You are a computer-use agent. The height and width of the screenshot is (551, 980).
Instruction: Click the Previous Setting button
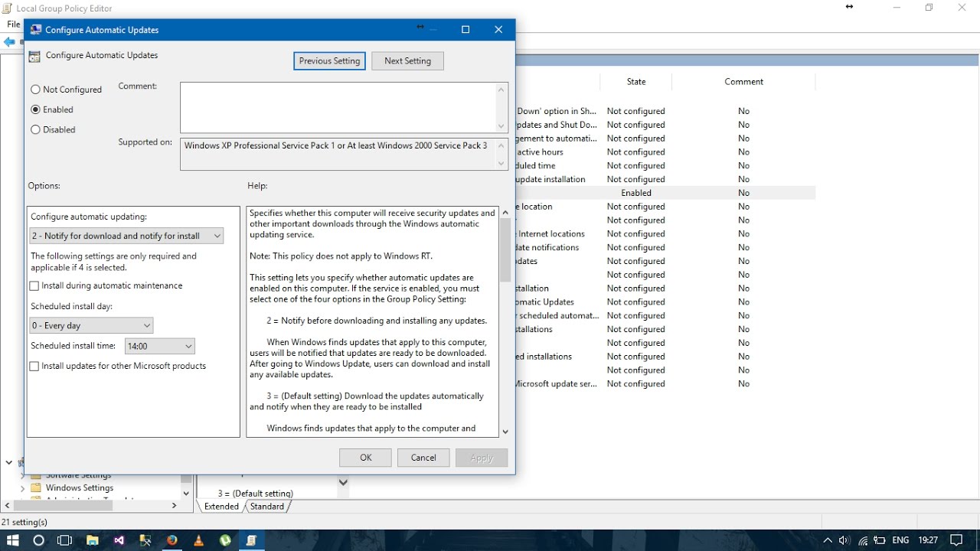point(329,61)
